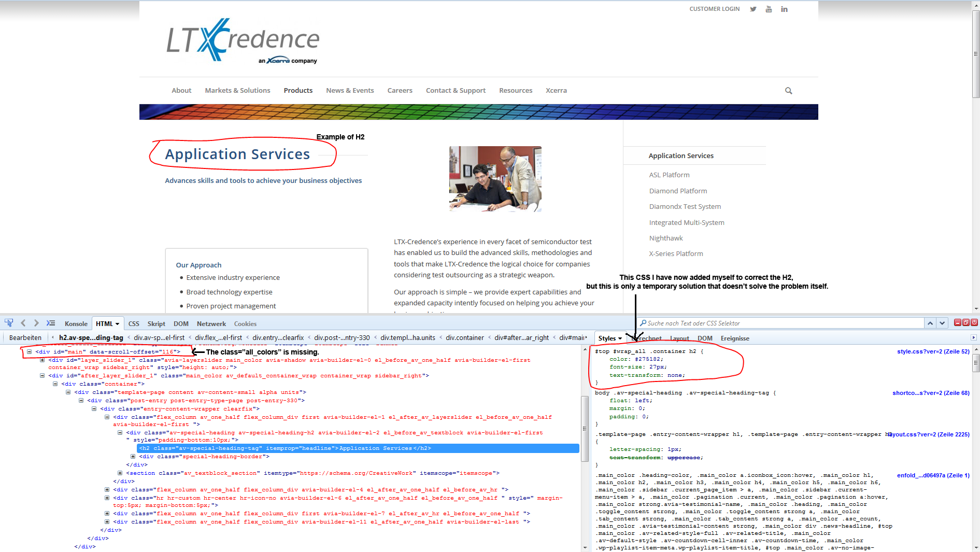980x552 pixels.
Task: Open the Ereignisse side tab
Action: pos(735,338)
